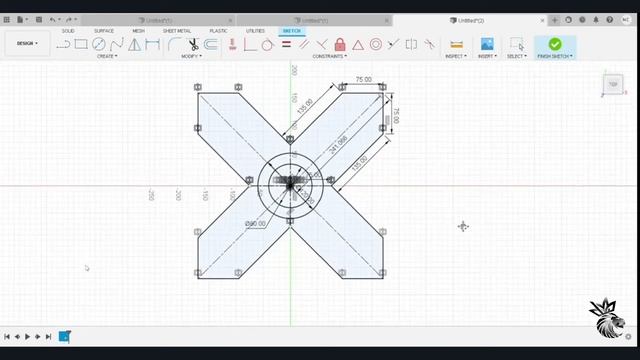Switch to the Plastic tab
The height and width of the screenshot is (360, 640).
[x=218, y=31]
